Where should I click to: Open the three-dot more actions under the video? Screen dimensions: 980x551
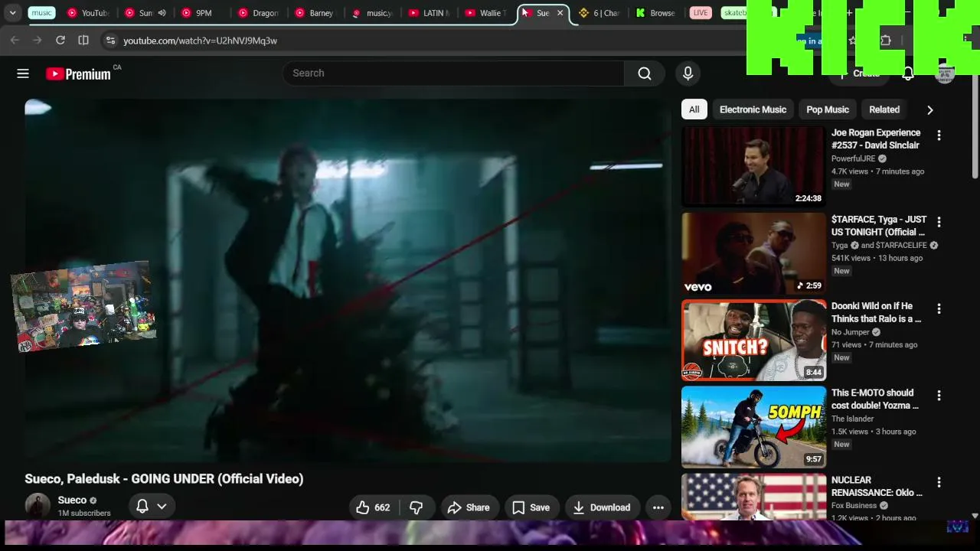(658, 507)
